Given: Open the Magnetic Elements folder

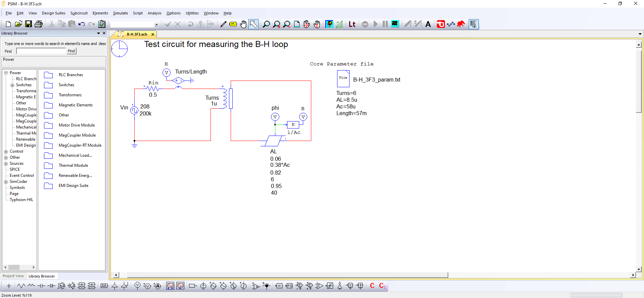Looking at the screenshot, I should (x=76, y=105).
